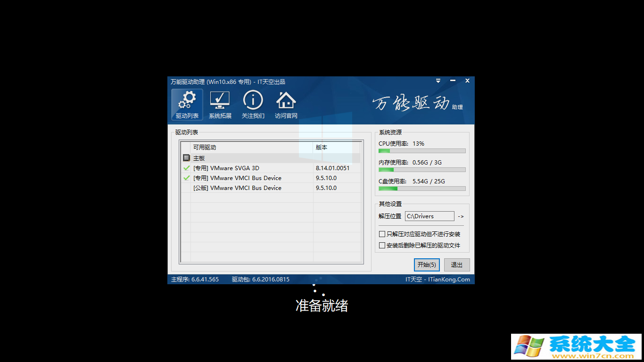Minimize the 万能驱动助理 window
This screenshot has height=362, width=644.
point(453,81)
